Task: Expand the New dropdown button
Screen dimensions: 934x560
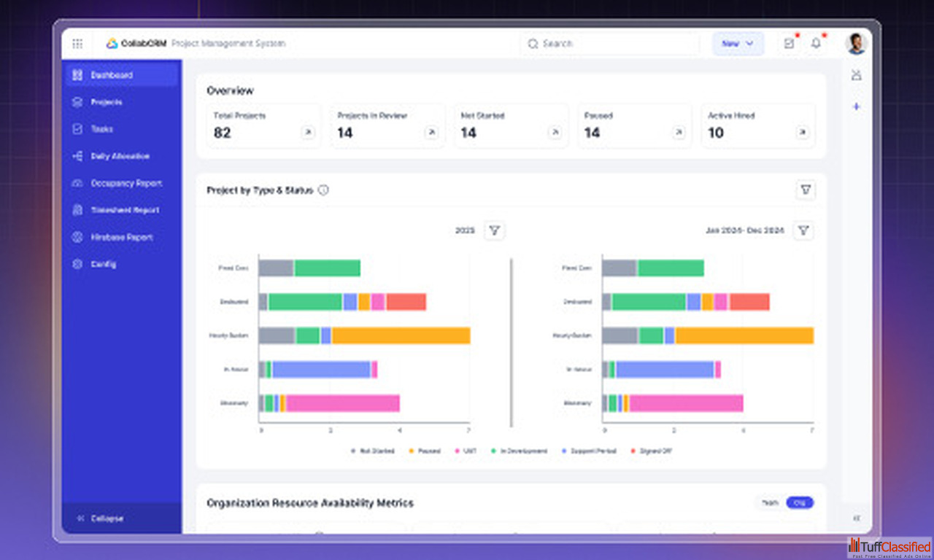Action: (x=738, y=44)
